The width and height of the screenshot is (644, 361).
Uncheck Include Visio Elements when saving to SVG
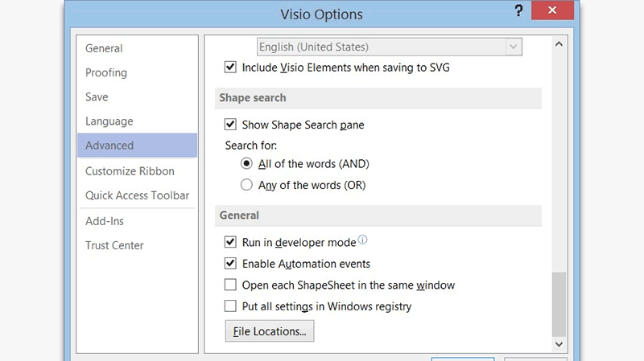[x=230, y=67]
